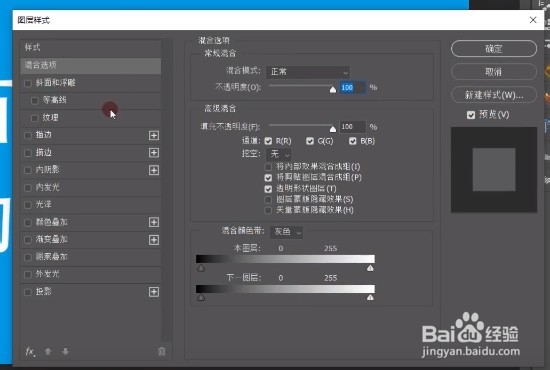
Task: Open the 渐变叠加 settings by its label
Action: (51, 240)
